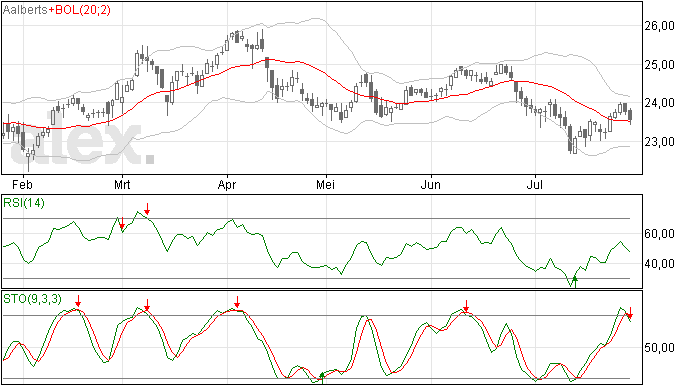Click the 23,00 price axis value
Screen dimensions: 690x387
click(659, 142)
